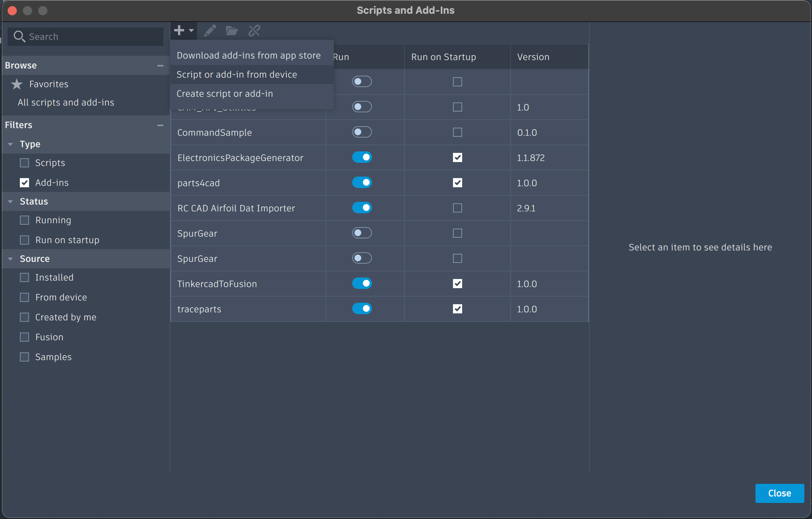Click the unlink icon in toolbar
This screenshot has width=812, height=519.
(254, 31)
